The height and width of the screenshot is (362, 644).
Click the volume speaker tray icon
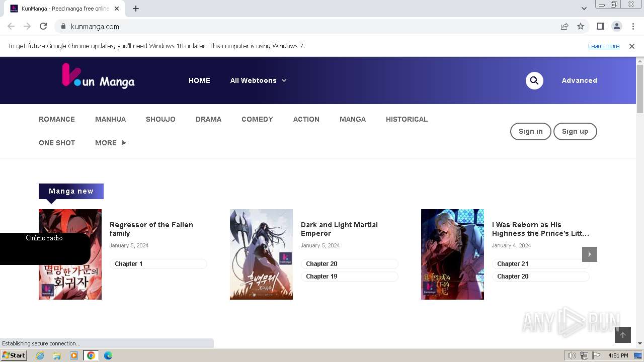pos(572,355)
